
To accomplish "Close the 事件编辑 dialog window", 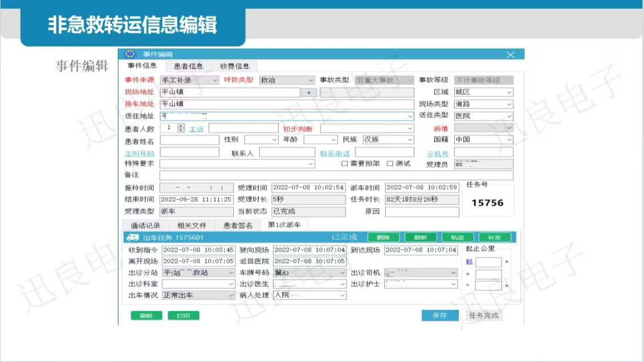I will (510, 55).
